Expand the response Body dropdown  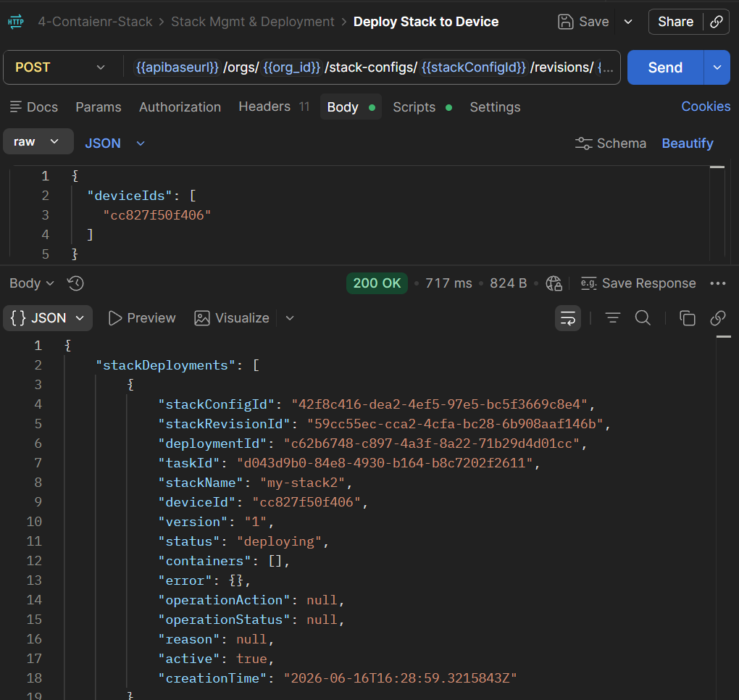pyautogui.click(x=32, y=283)
